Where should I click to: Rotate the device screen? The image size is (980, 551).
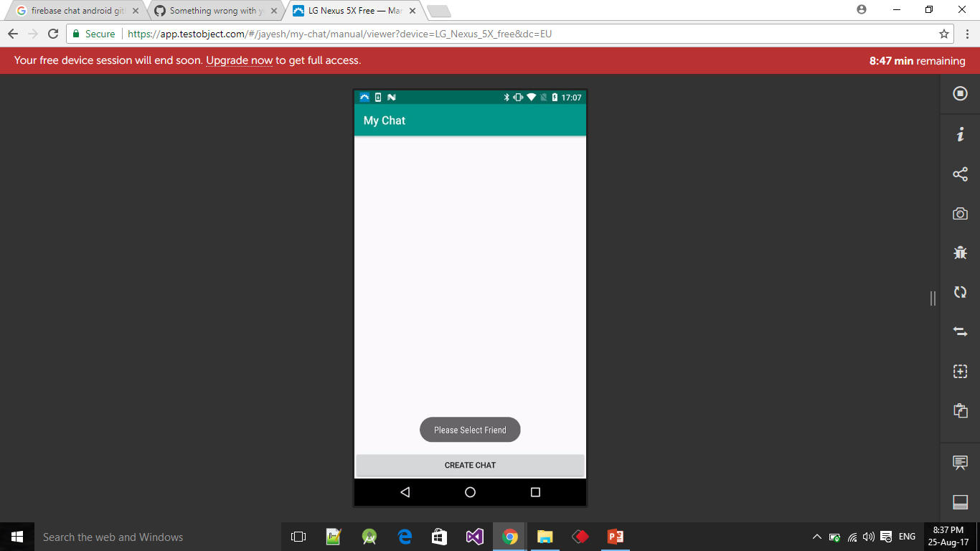[960, 292]
